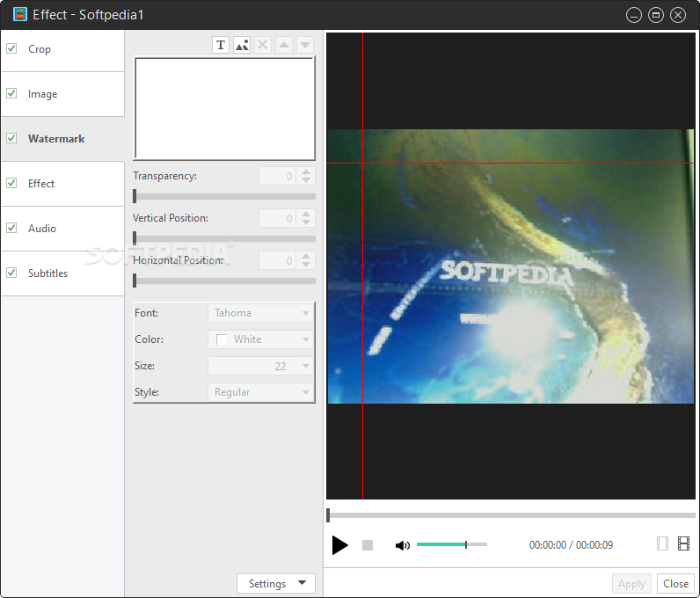The width and height of the screenshot is (700, 598).
Task: Add an image watermark with the picture icon
Action: click(242, 45)
